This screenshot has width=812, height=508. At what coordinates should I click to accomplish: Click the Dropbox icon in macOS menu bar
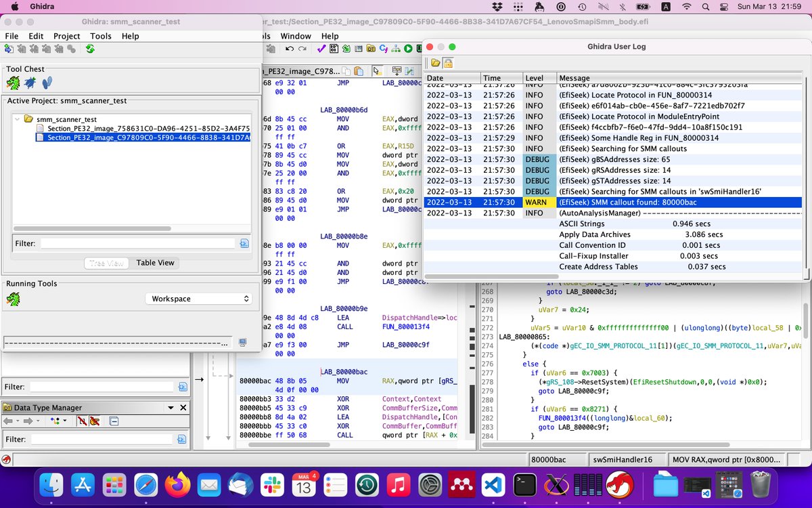tap(497, 6)
